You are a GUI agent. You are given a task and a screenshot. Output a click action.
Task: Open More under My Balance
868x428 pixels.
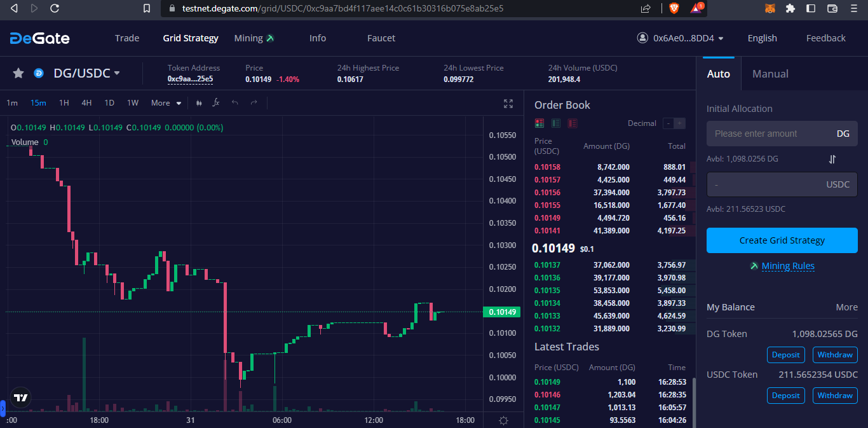tap(846, 307)
